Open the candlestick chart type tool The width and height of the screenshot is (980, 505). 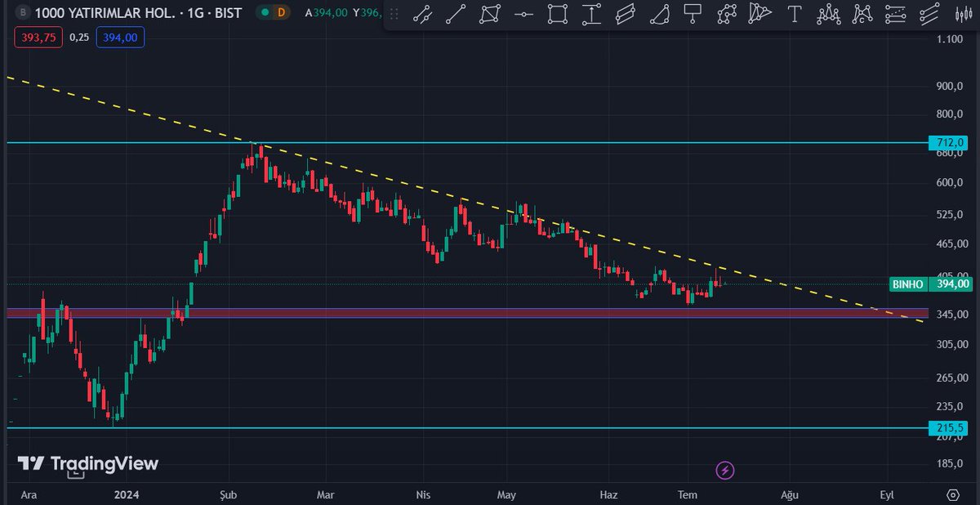coord(963,14)
